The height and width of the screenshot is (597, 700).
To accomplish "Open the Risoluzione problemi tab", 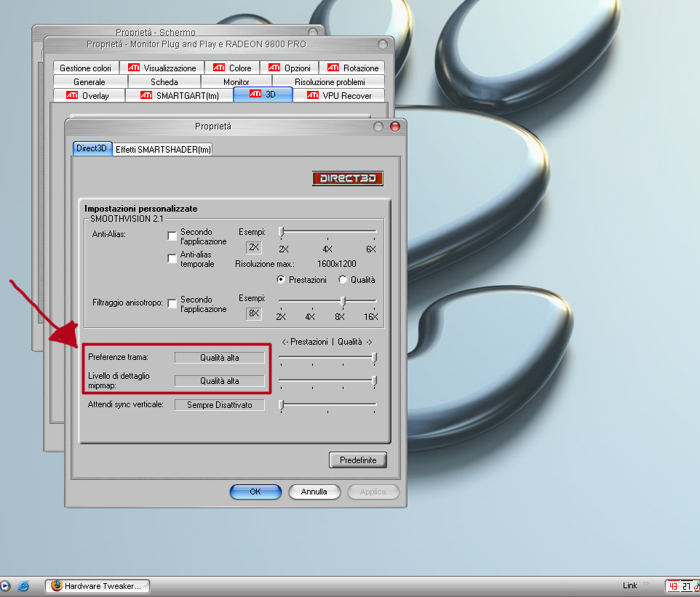I will 330,81.
